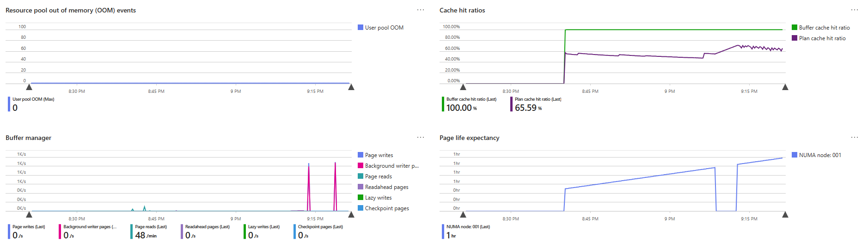Open options menu for OOM events chart
The image size is (868, 243).
420,10
